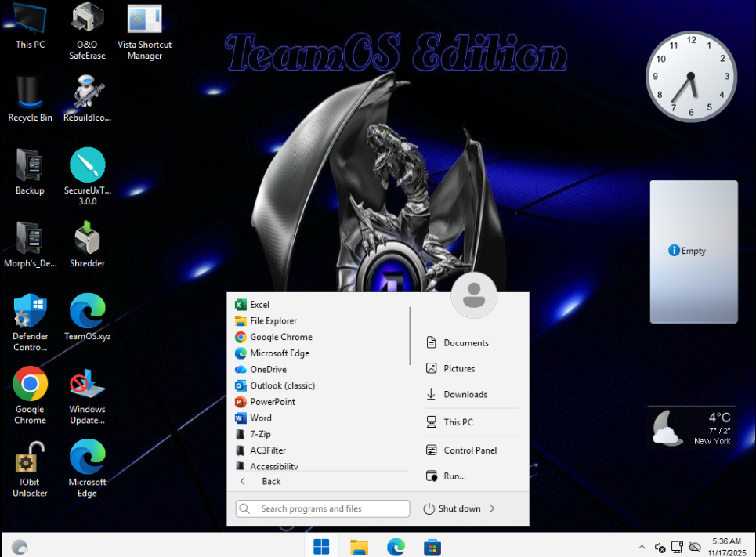Image resolution: width=756 pixels, height=557 pixels.
Task: Open Microsoft Store from the taskbar
Action: click(432, 546)
